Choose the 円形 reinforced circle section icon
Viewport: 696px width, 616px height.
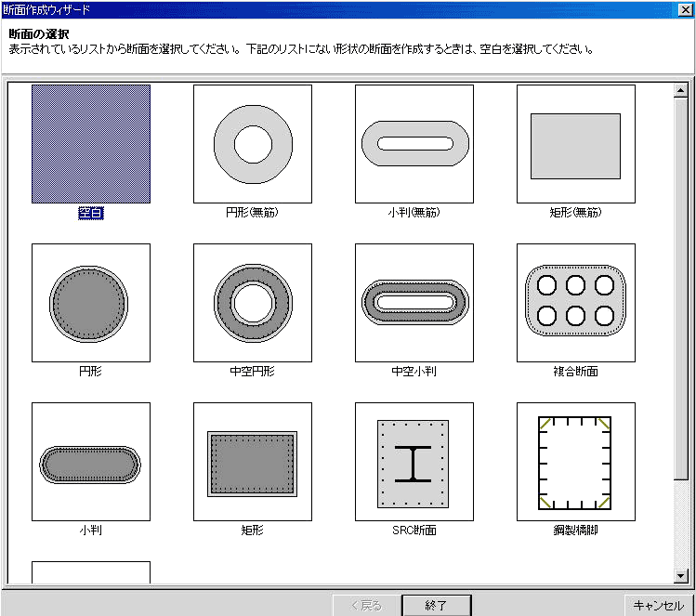pyautogui.click(x=91, y=303)
